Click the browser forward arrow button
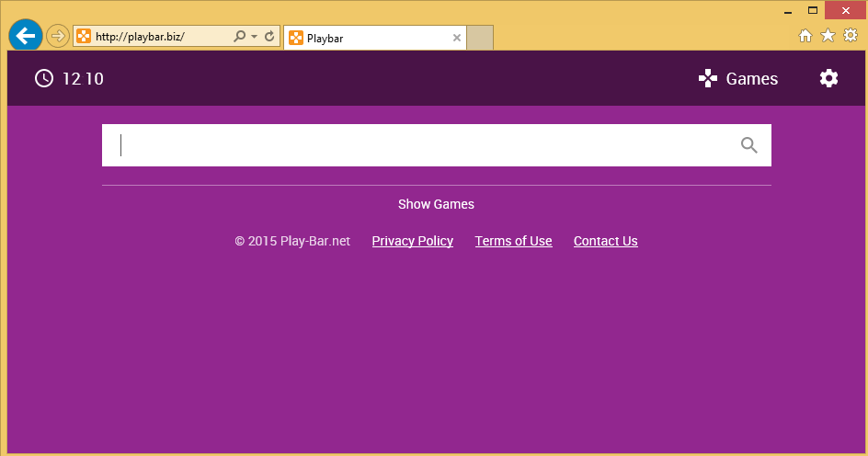This screenshot has width=868, height=456. pyautogui.click(x=58, y=37)
